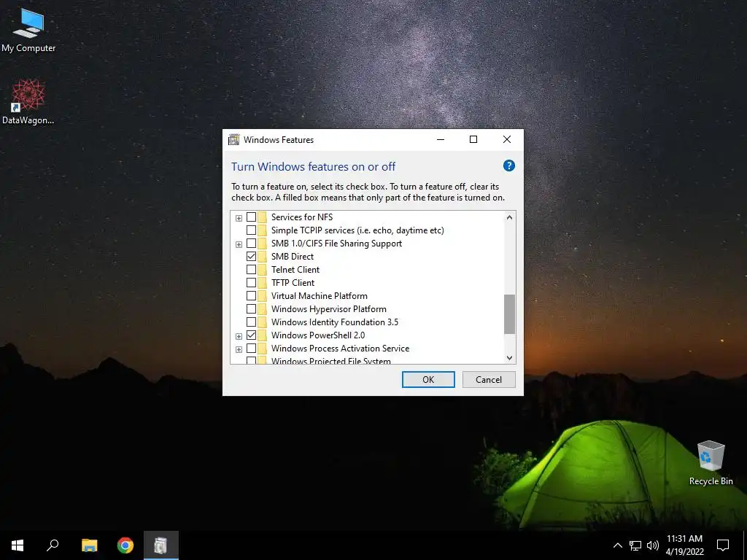This screenshot has width=747, height=560.
Task: Open taskbar search magnifier
Action: point(53,545)
